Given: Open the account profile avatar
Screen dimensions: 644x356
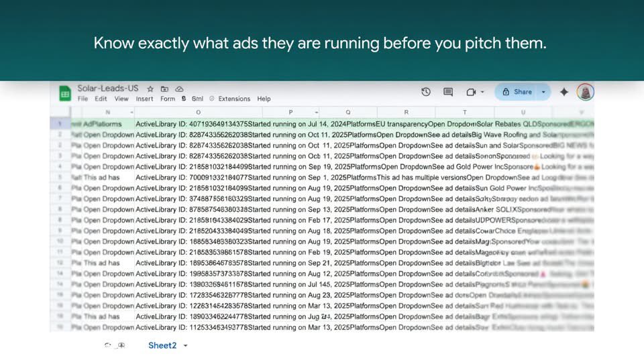Looking at the screenshot, I should tap(585, 92).
